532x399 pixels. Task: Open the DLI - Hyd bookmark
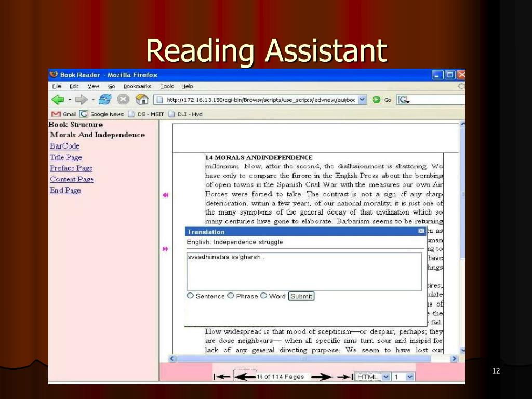click(185, 114)
